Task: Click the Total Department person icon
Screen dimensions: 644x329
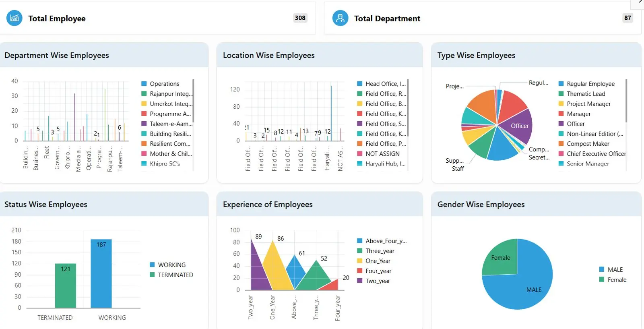Action: tap(340, 18)
